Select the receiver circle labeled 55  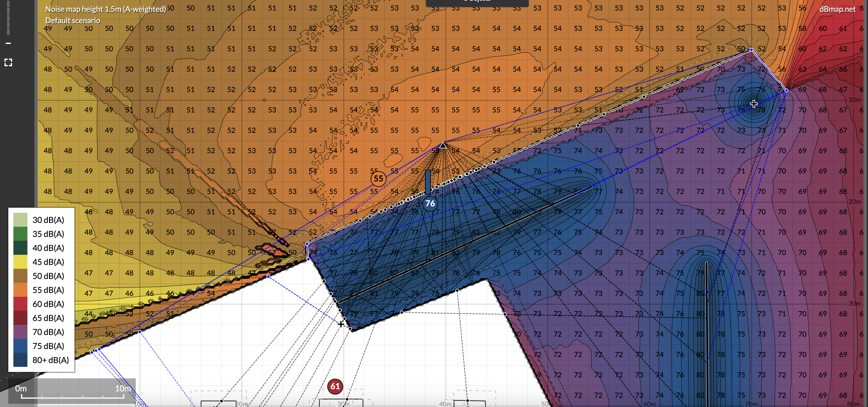(379, 179)
